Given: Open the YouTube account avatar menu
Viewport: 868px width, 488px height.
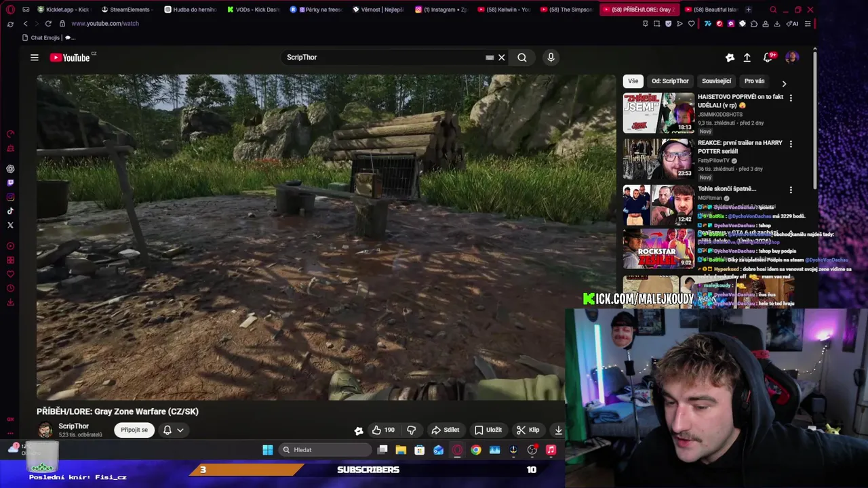Looking at the screenshot, I should coord(791,58).
